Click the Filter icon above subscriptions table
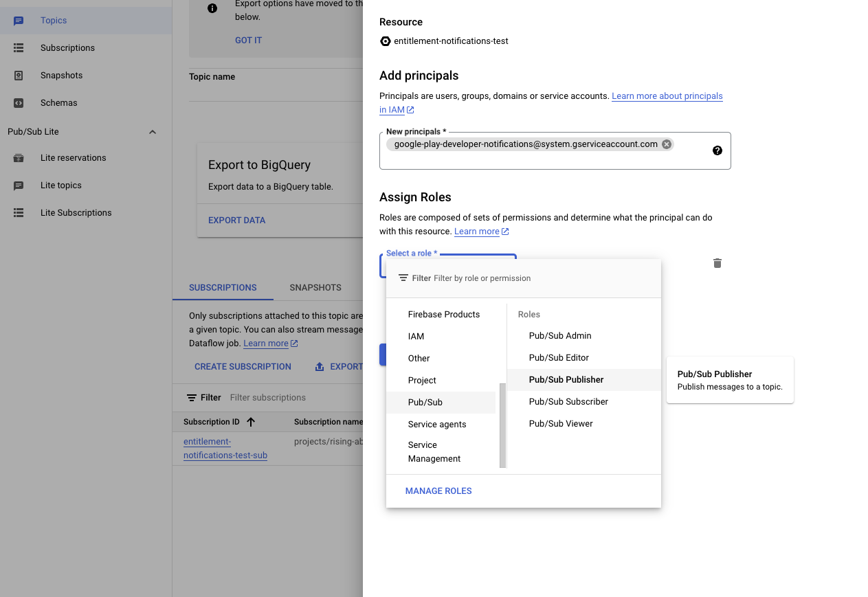Viewport: 868px width, 597px height. pos(192,398)
